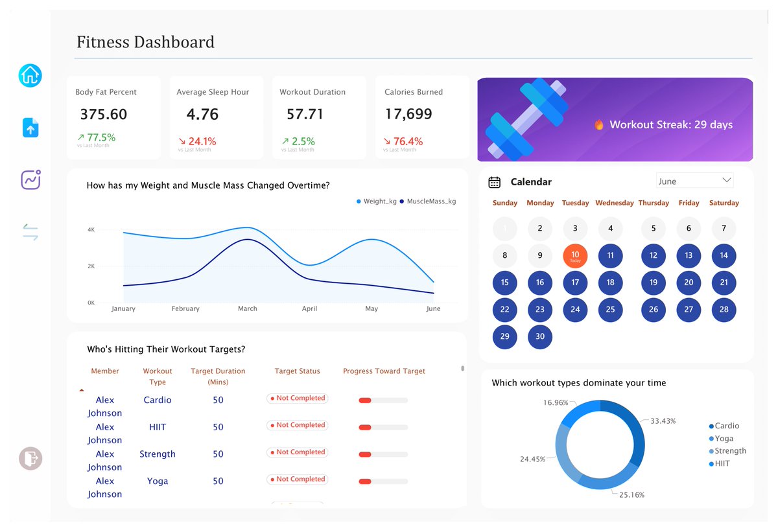Click the Progress Toward Target column header
778x532 pixels.
click(384, 371)
